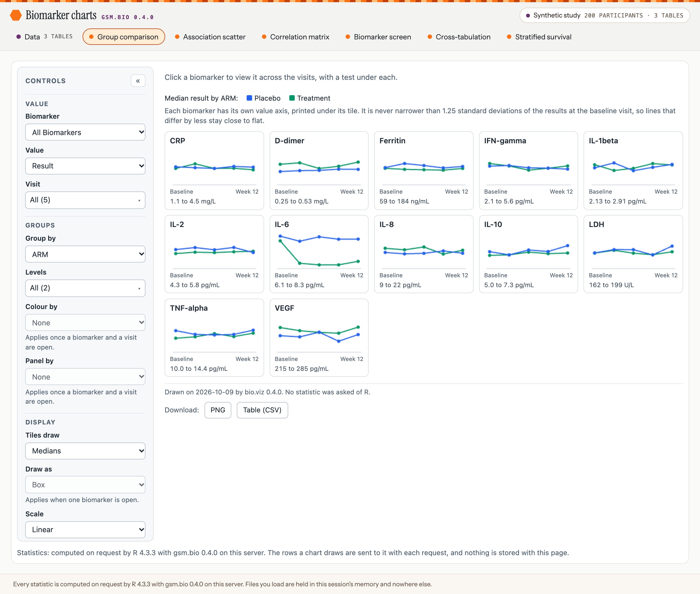Expand the Visit selector All (5)

coord(85,200)
